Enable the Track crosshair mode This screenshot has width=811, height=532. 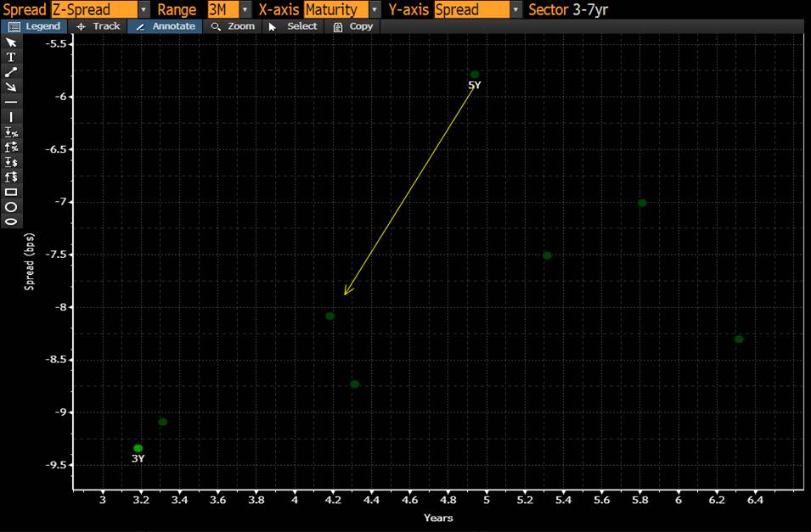98,26
